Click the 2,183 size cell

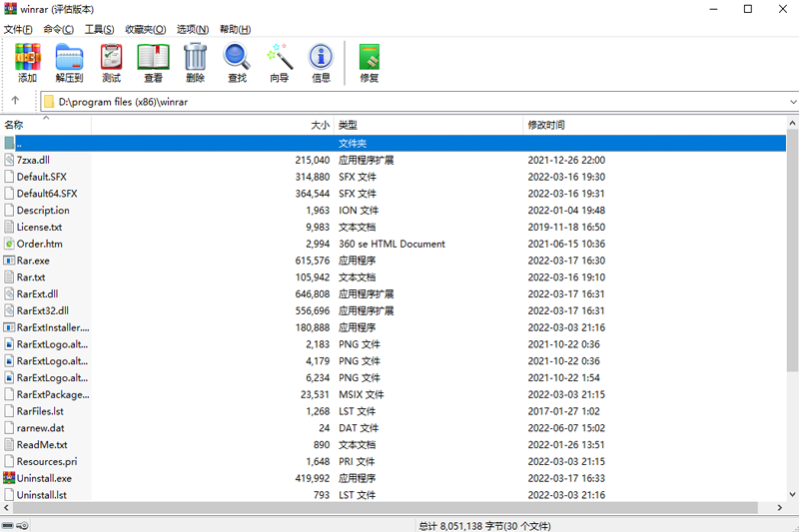click(x=318, y=344)
